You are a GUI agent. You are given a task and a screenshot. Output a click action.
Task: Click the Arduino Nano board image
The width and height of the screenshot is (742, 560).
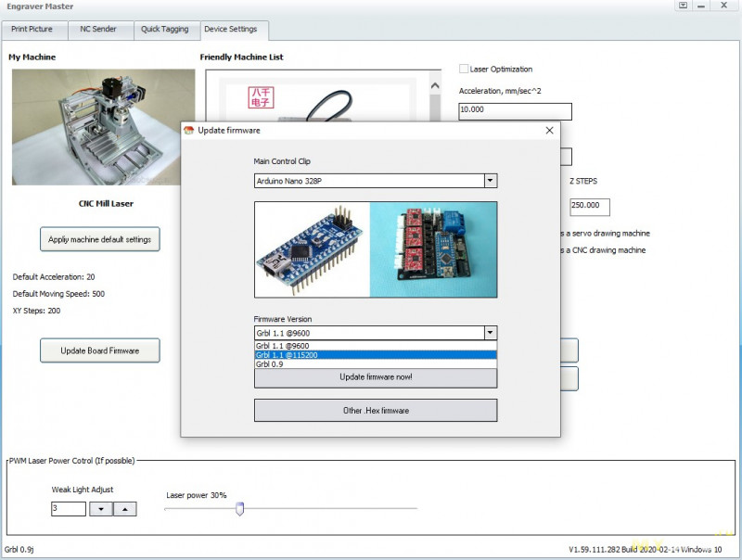(x=313, y=249)
